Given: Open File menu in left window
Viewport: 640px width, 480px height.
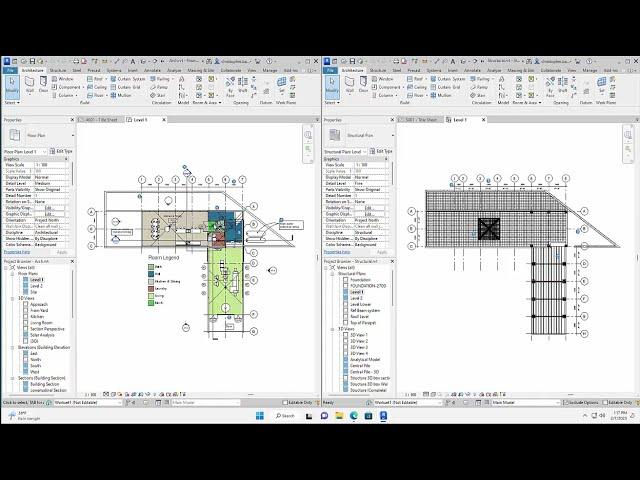Looking at the screenshot, I should pyautogui.click(x=10, y=70).
